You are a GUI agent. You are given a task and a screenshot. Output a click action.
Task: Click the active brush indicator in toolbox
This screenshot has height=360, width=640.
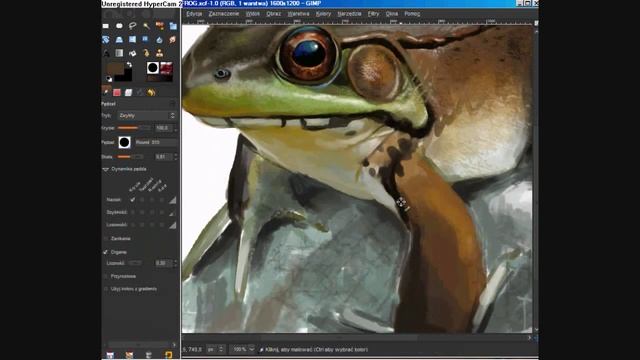pyautogui.click(x=153, y=68)
